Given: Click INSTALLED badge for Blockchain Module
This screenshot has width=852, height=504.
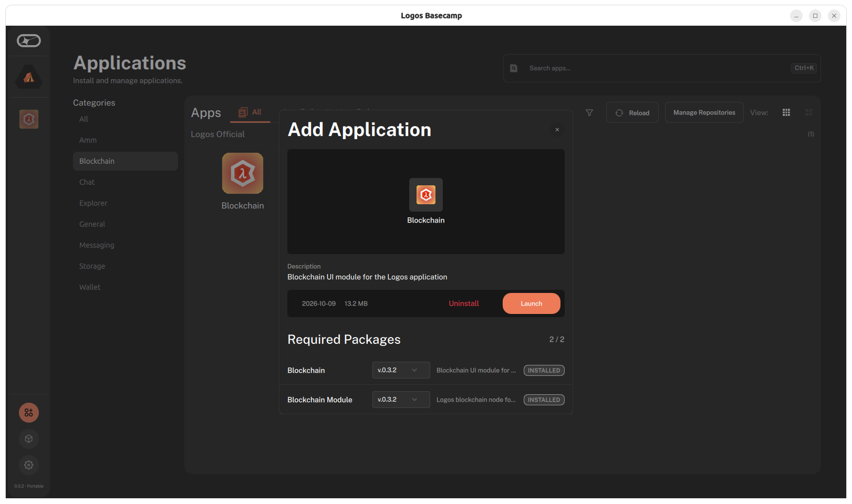Looking at the screenshot, I should (x=544, y=400).
